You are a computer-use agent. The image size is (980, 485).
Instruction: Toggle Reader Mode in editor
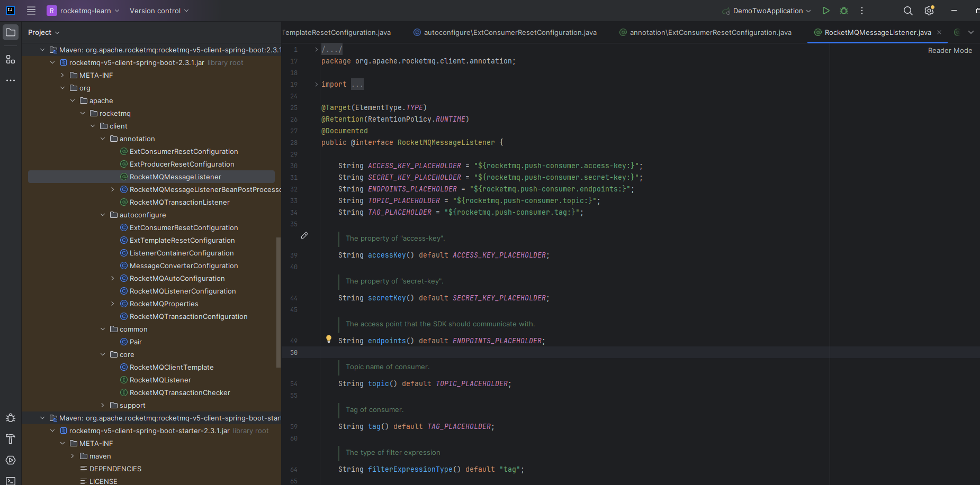[x=950, y=50]
